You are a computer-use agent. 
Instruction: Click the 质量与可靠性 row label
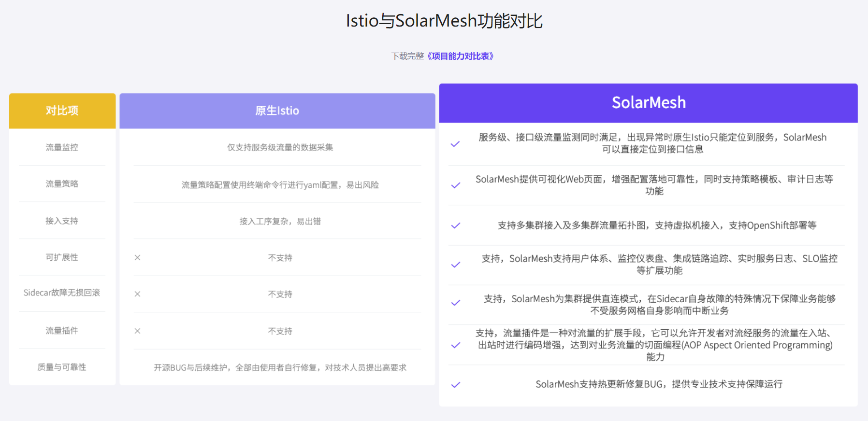tap(62, 367)
